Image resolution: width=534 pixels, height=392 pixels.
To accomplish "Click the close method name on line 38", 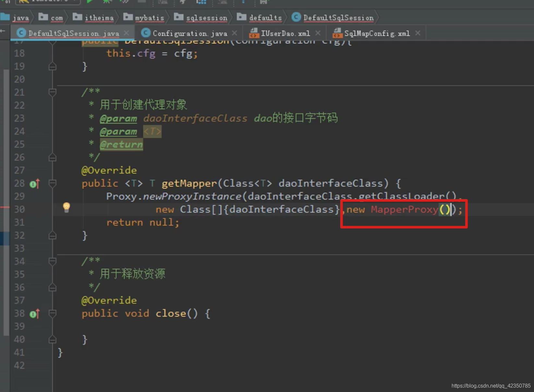I will 171,313.
